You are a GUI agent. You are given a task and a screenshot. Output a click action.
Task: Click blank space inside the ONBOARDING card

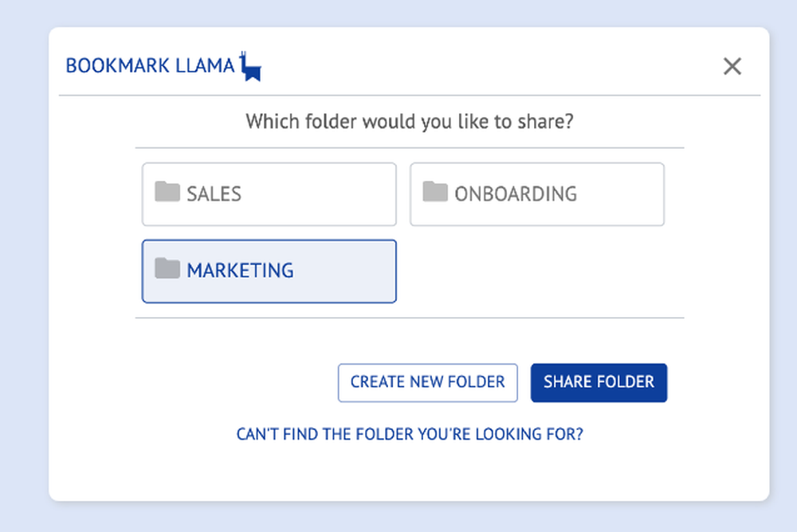pyautogui.click(x=620, y=194)
